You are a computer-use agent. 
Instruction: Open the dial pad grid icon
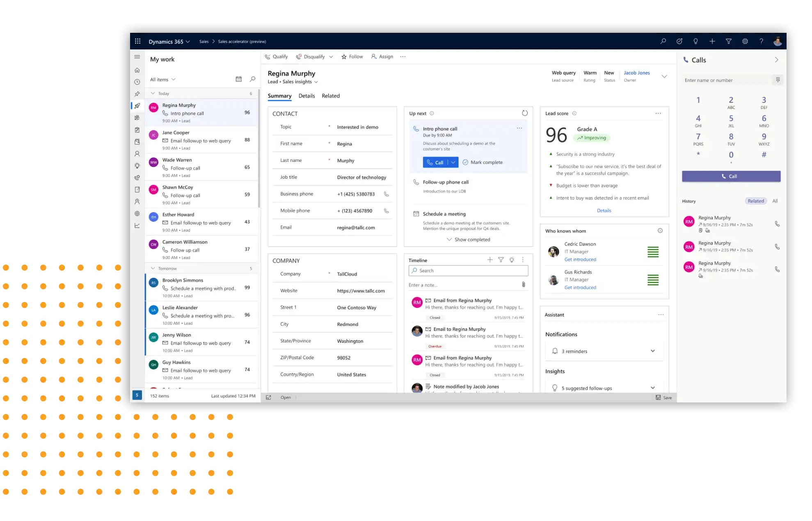click(778, 80)
